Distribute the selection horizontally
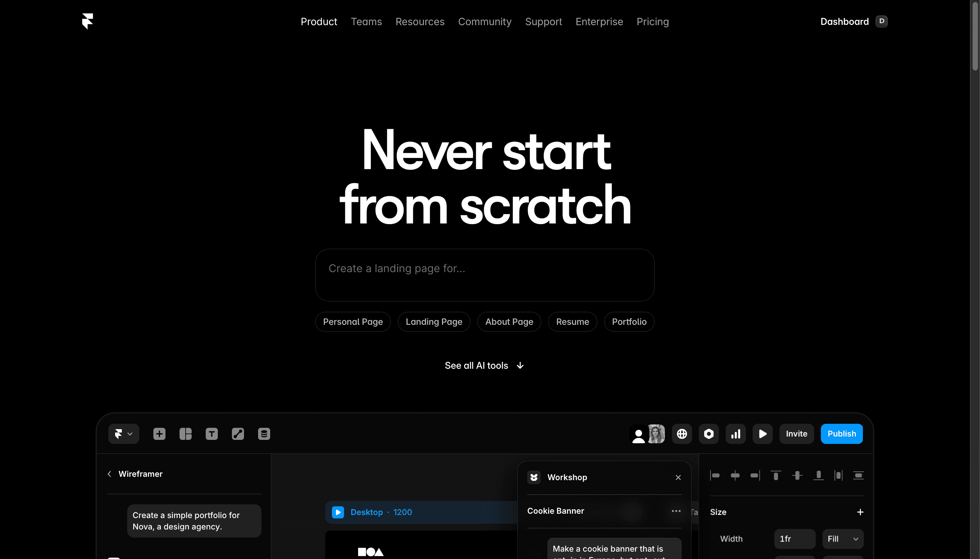Screen dimensions: 980x559 838,476
